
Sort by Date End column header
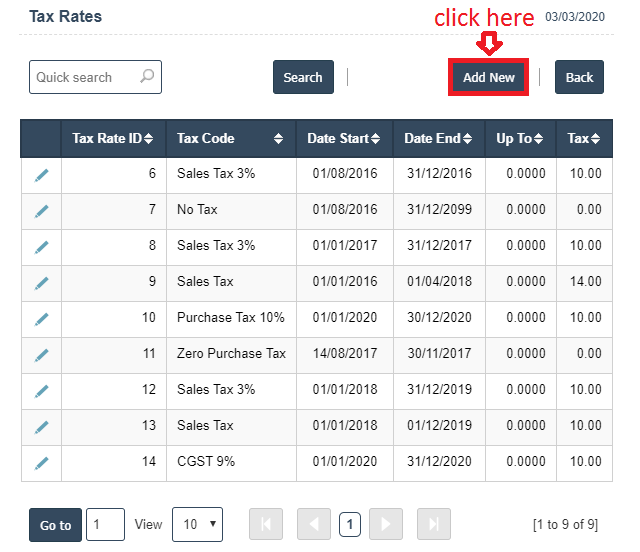(x=438, y=139)
